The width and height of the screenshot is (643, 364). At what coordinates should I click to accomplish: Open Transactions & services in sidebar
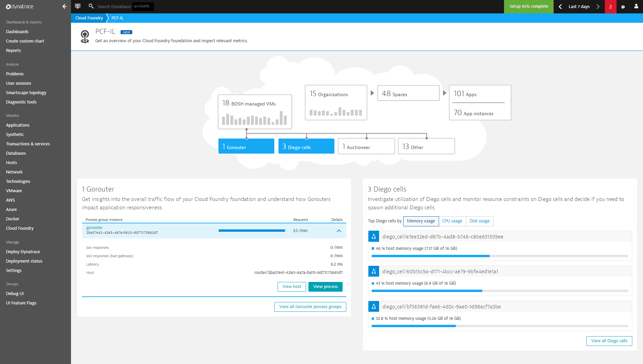pyautogui.click(x=28, y=144)
